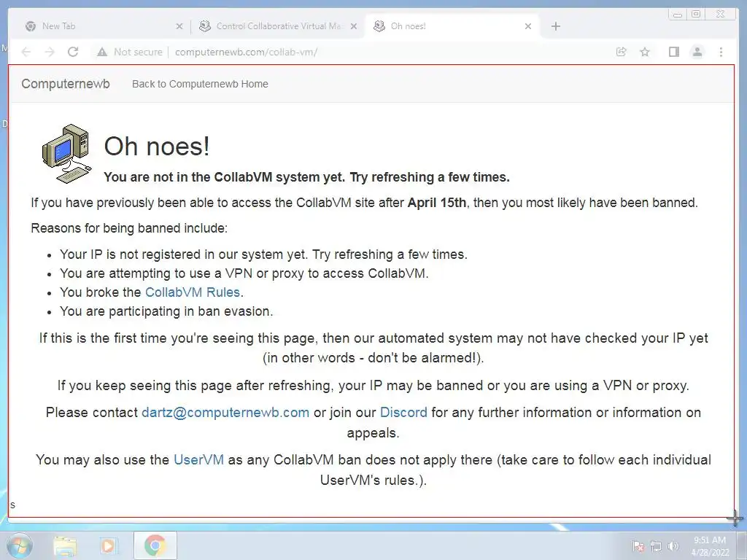Go back with the browser back arrow
The height and width of the screenshot is (560, 747).
[x=26, y=52]
